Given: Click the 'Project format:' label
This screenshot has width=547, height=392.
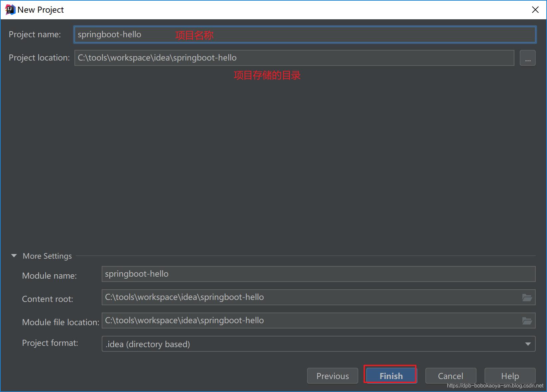Looking at the screenshot, I should click(50, 343).
